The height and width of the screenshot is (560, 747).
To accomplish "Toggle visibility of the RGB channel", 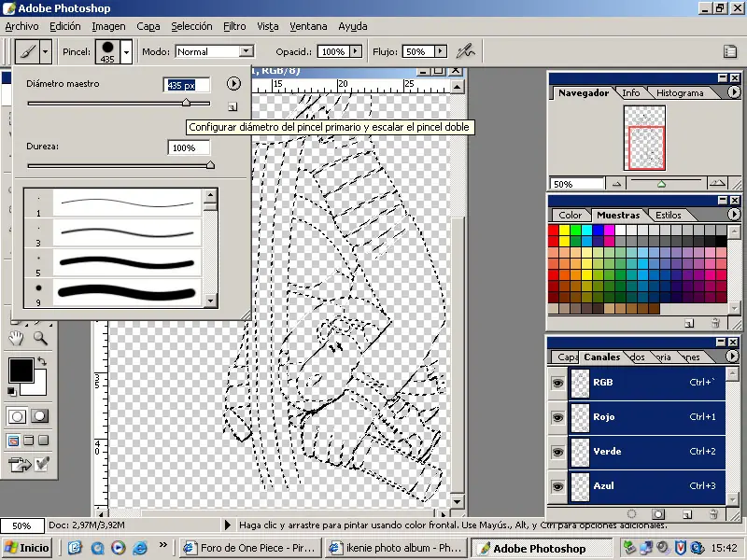I will 557,383.
